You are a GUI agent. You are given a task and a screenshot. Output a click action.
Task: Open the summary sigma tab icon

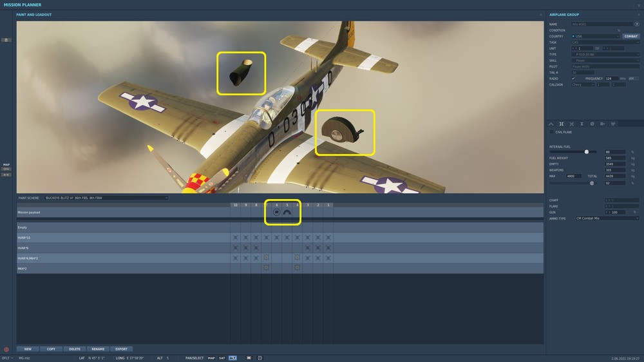pos(582,124)
